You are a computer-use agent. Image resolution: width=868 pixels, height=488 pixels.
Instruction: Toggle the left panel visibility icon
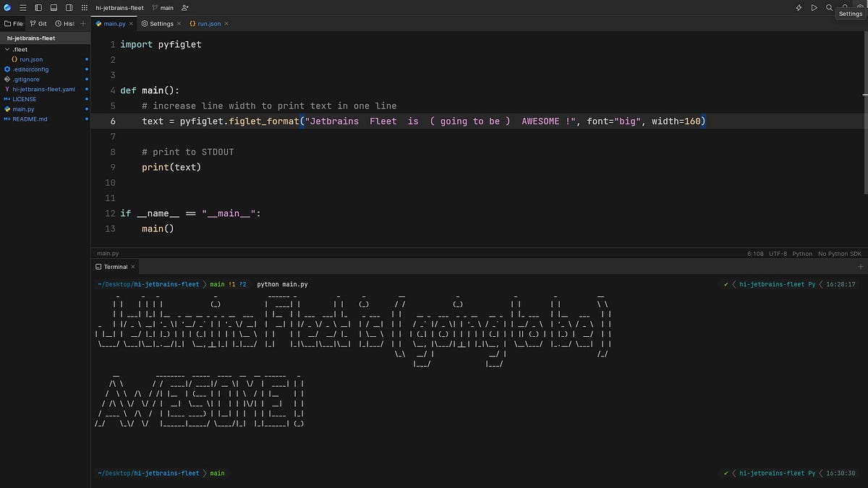click(38, 7)
